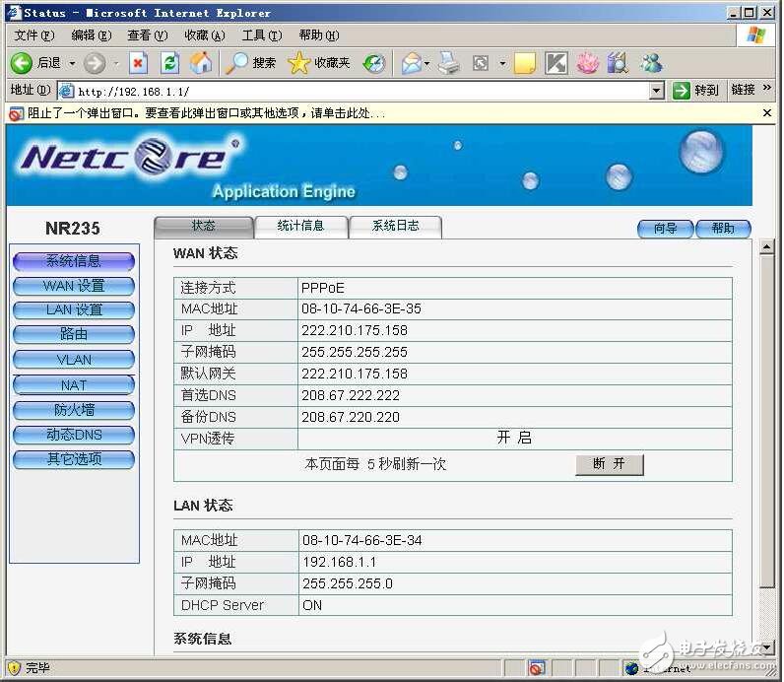Click the Mail envelope icon
784x682 pixels.
coord(411,63)
